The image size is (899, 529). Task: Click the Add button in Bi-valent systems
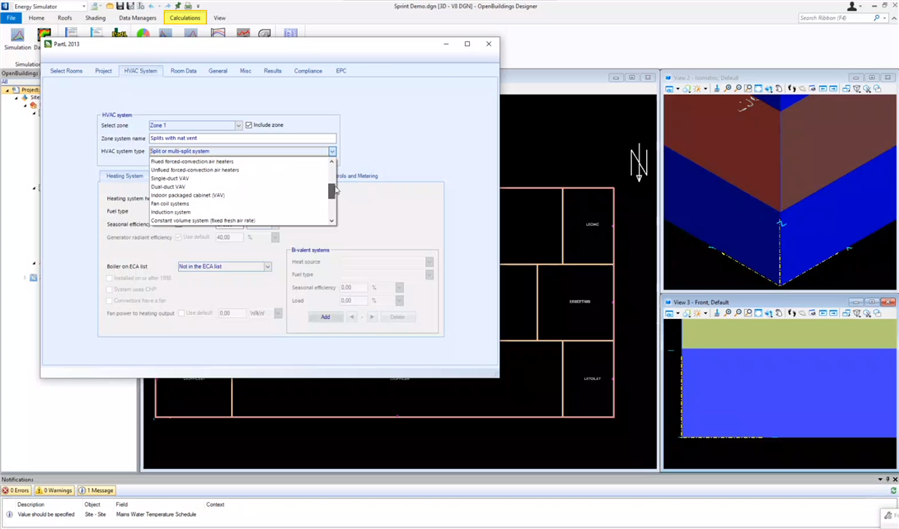click(325, 317)
